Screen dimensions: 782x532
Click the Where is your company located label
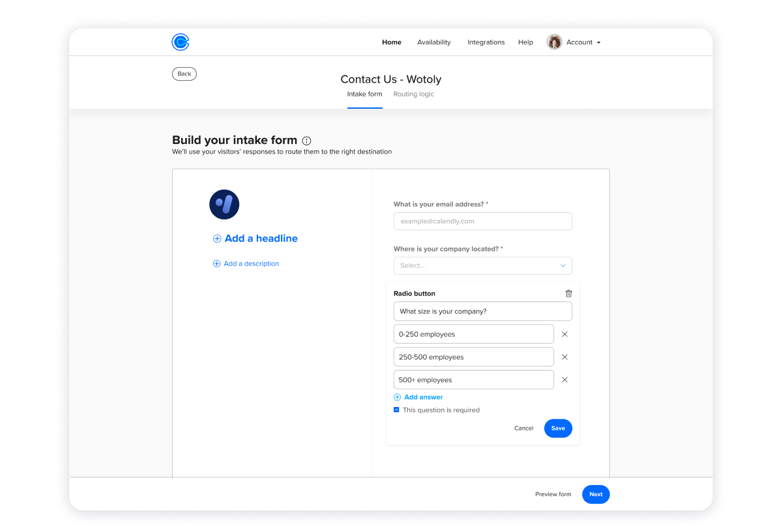(x=448, y=249)
